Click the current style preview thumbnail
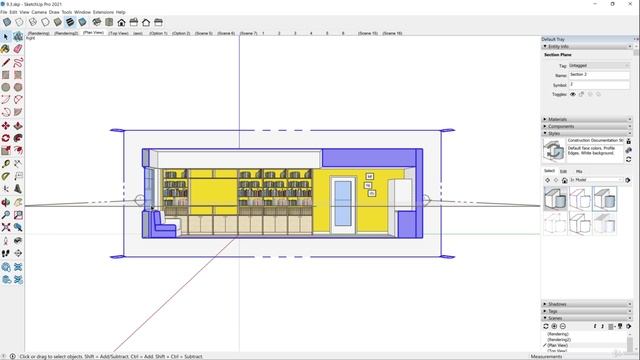The image size is (640, 360). coord(554,151)
